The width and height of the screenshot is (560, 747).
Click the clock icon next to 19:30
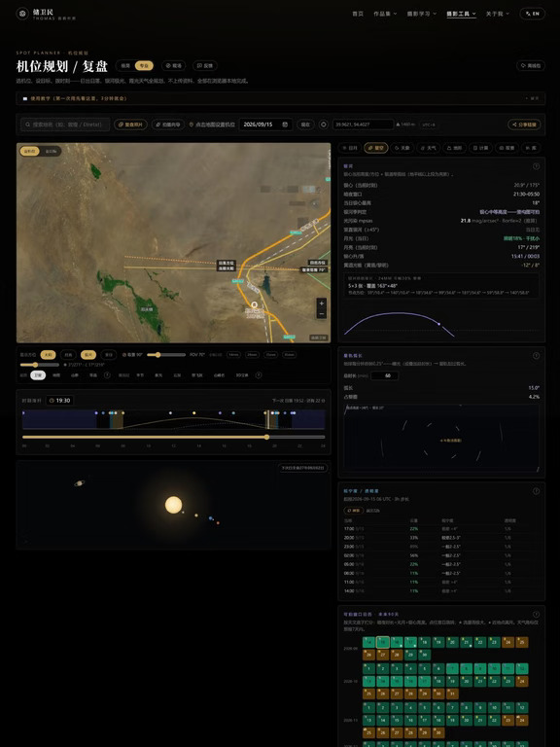pyautogui.click(x=52, y=401)
